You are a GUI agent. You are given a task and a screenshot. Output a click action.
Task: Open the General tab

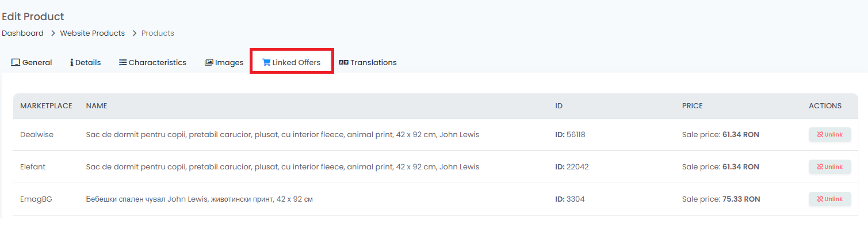[x=32, y=62]
